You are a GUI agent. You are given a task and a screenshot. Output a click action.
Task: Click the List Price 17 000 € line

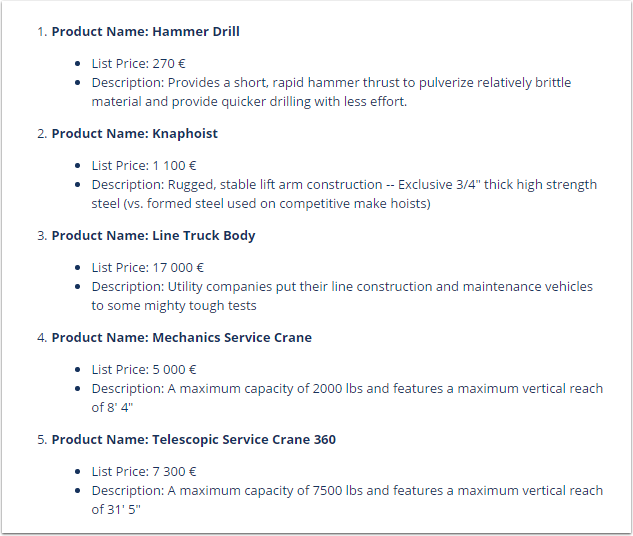coord(148,268)
